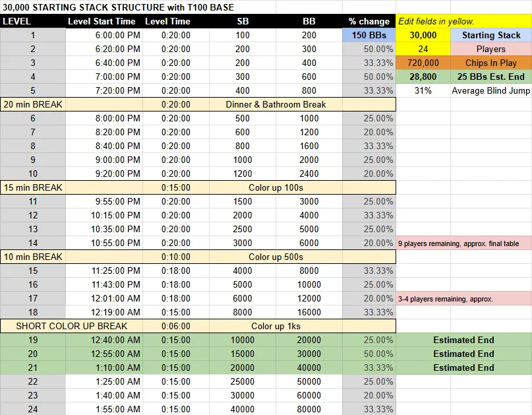The height and width of the screenshot is (415, 532).
Task: Select the 'Color up 500s' cell
Action: [x=276, y=257]
